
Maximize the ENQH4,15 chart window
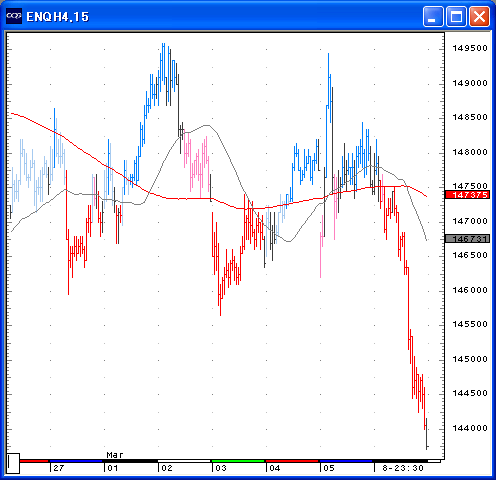coord(456,16)
